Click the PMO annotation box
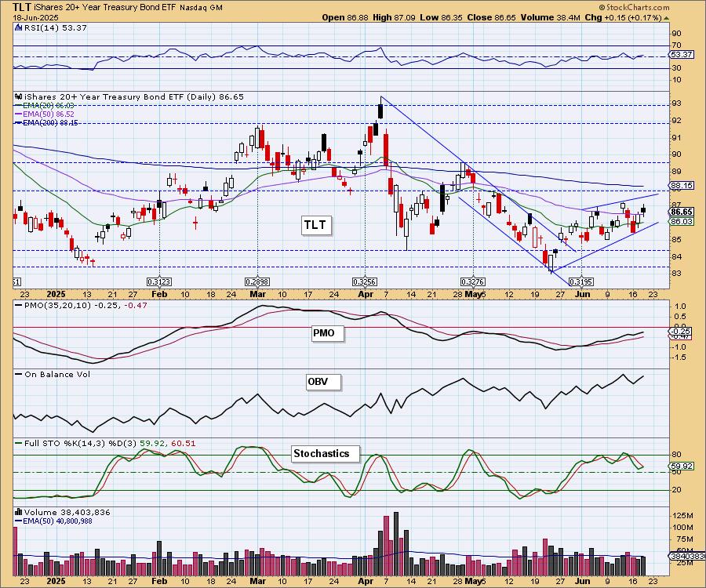 (327, 333)
